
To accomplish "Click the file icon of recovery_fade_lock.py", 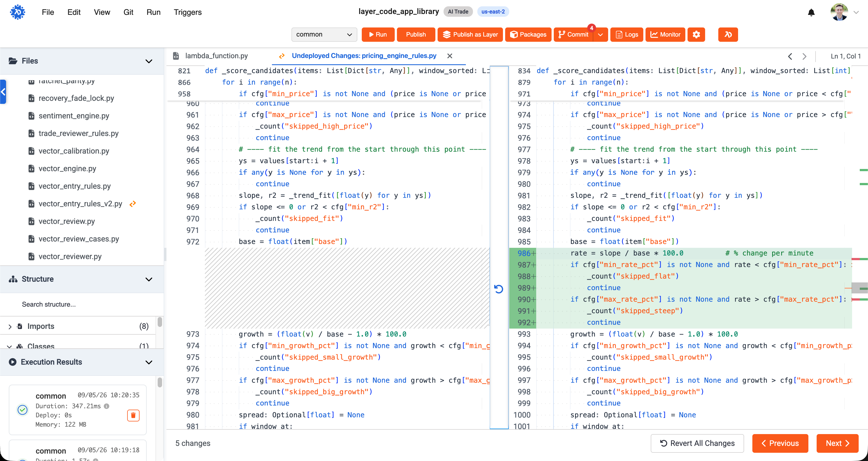I will click(31, 98).
